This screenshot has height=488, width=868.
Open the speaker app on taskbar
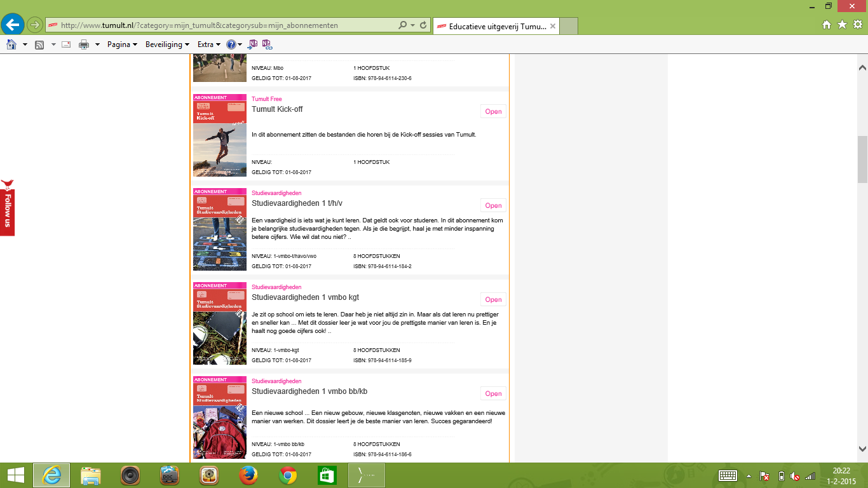point(130,475)
